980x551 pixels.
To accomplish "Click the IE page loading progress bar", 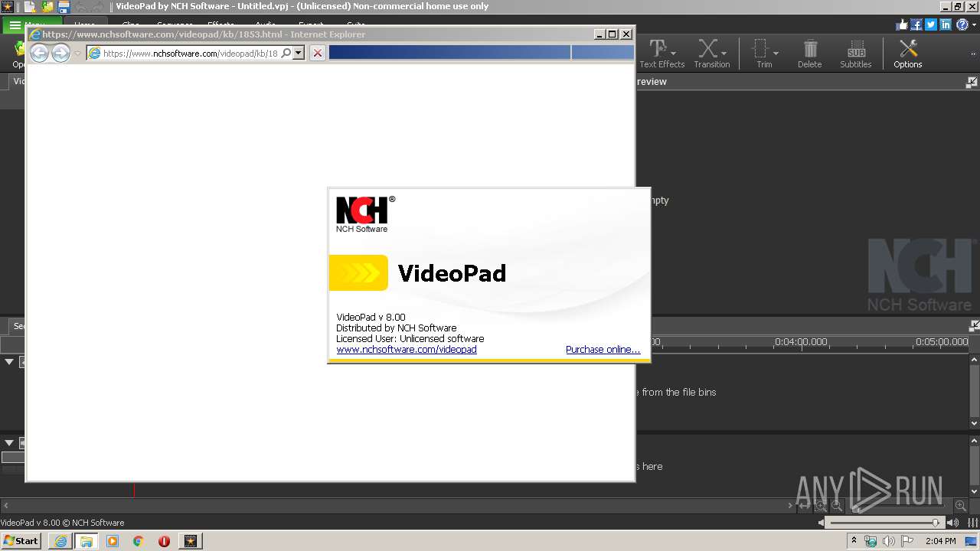I will pos(481,52).
